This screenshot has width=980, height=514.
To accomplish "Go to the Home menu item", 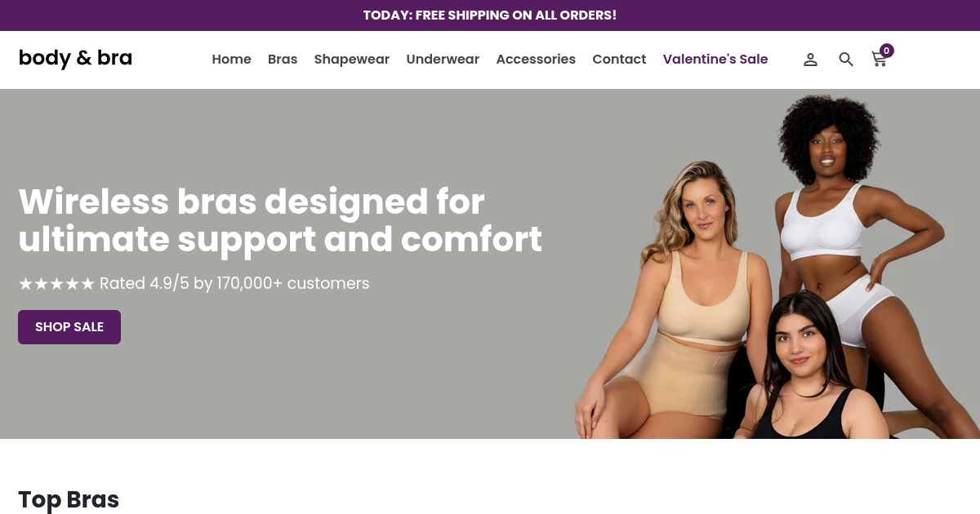I will point(231,59).
